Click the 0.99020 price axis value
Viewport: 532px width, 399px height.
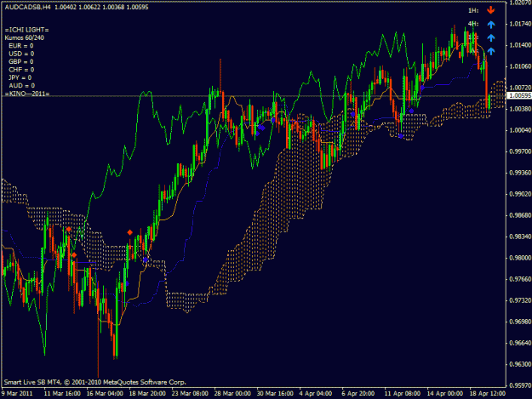pos(520,194)
